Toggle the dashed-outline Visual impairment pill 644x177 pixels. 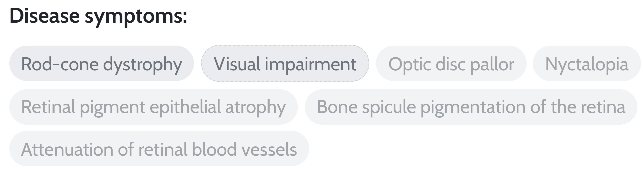click(x=285, y=64)
